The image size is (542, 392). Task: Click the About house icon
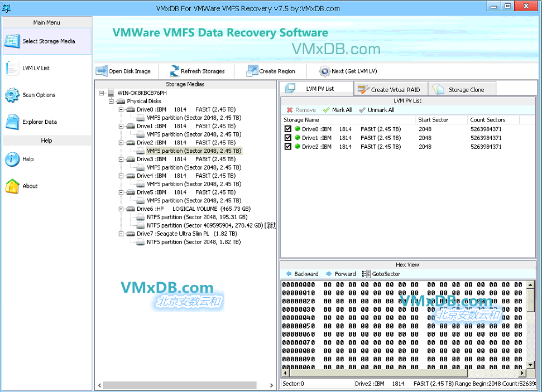click(12, 186)
